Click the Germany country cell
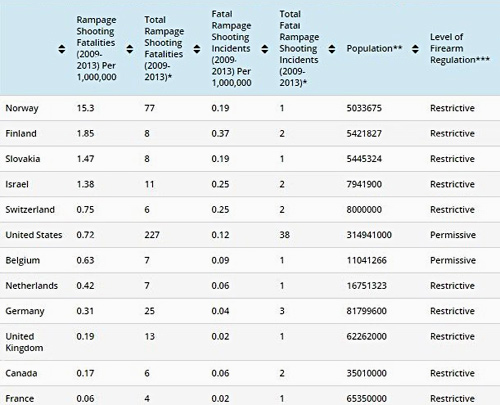 click(25, 311)
